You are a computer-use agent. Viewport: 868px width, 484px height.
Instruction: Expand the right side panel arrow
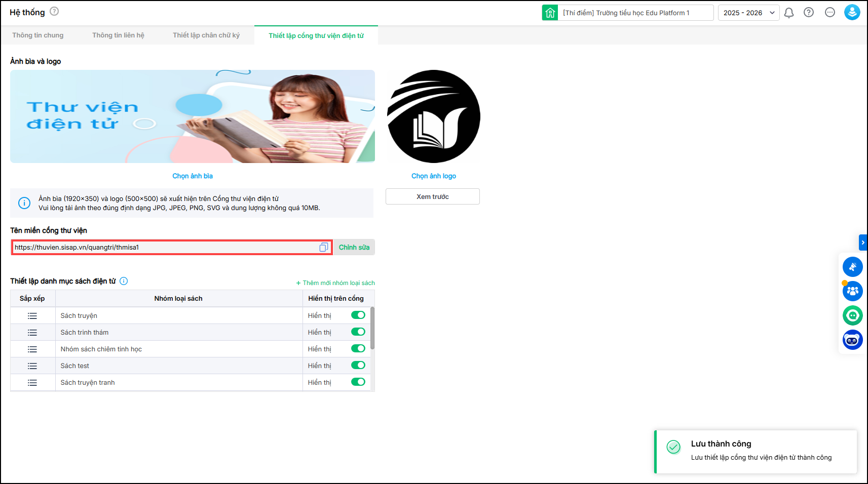(863, 243)
